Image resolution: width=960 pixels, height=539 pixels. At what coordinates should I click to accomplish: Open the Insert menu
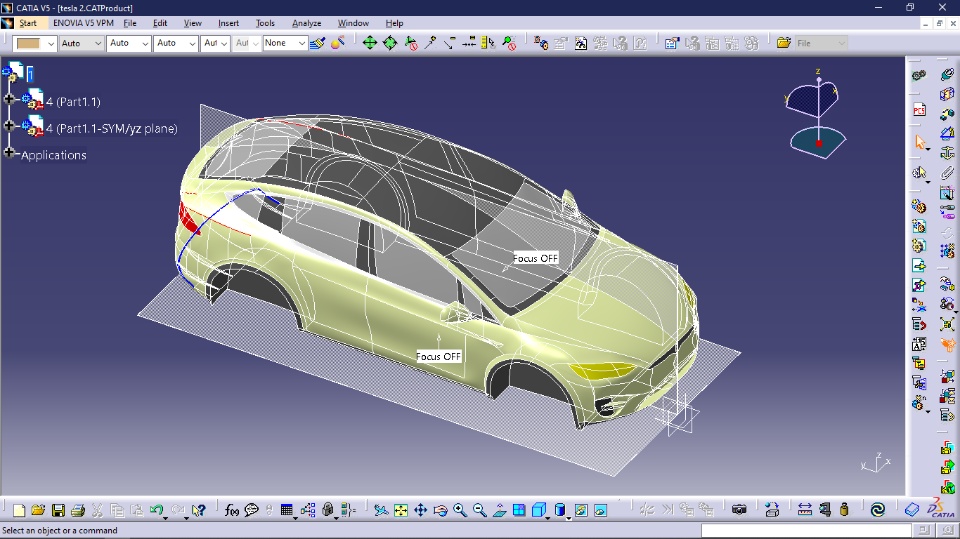pos(228,23)
